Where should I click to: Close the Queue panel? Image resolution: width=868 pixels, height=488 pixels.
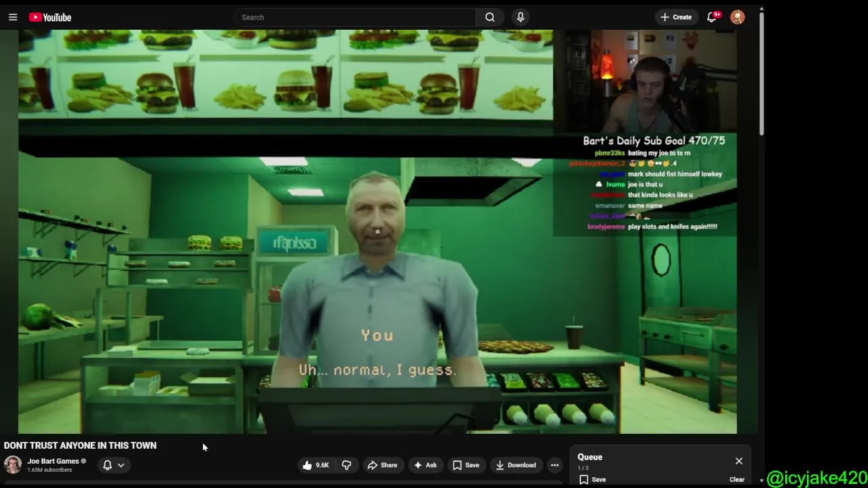(x=738, y=461)
